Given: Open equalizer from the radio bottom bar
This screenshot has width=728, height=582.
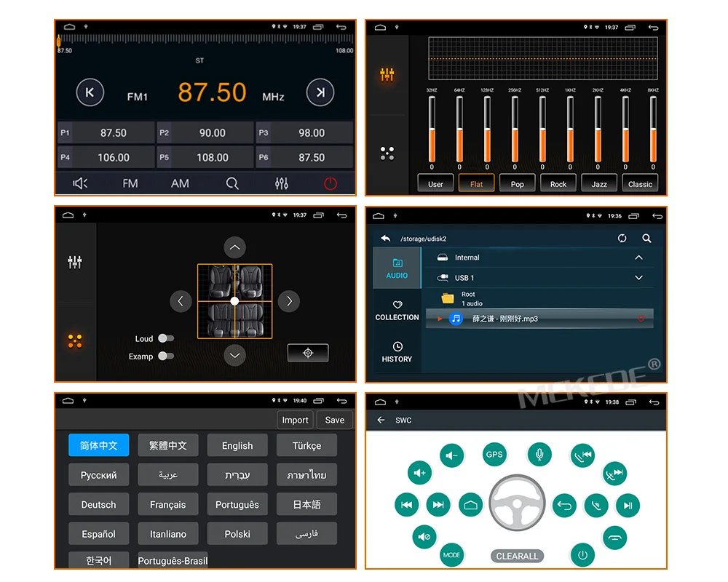Looking at the screenshot, I should pyautogui.click(x=281, y=183).
